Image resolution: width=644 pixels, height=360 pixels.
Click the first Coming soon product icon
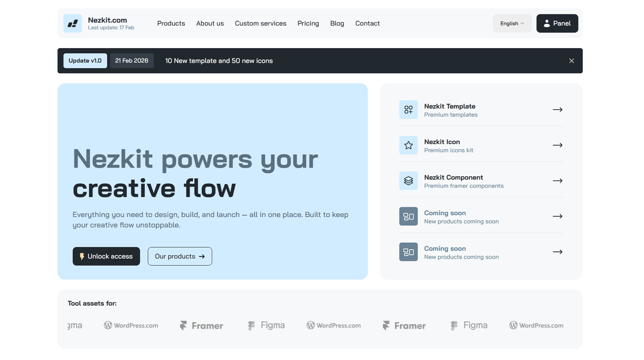tap(408, 216)
